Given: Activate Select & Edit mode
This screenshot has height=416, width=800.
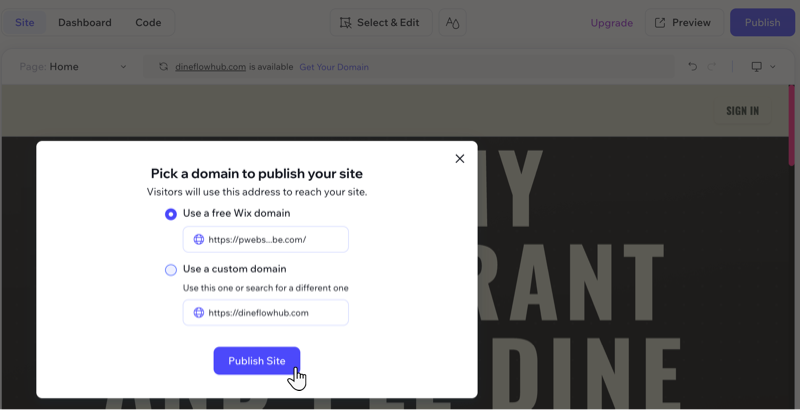Looking at the screenshot, I should click(381, 22).
